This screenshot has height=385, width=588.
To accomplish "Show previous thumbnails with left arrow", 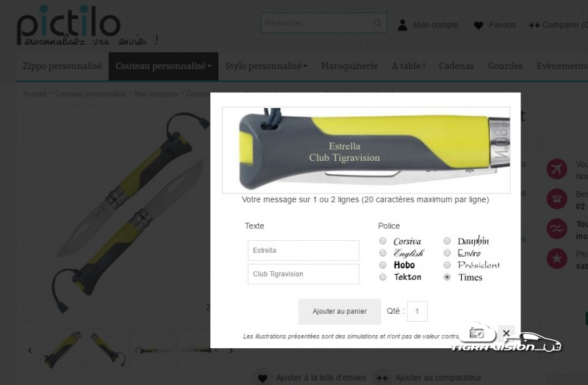I will 30,350.
